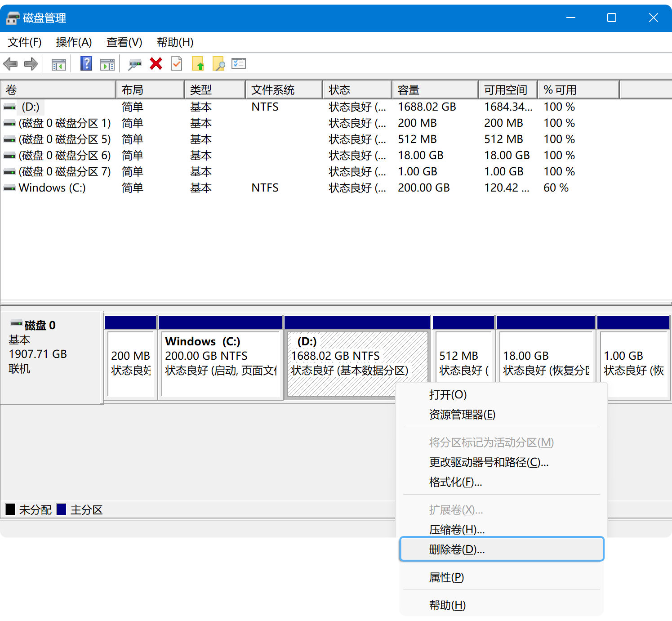The image size is (672, 621).
Task: Click the folder with green arrow icon
Action: pyautogui.click(x=198, y=64)
